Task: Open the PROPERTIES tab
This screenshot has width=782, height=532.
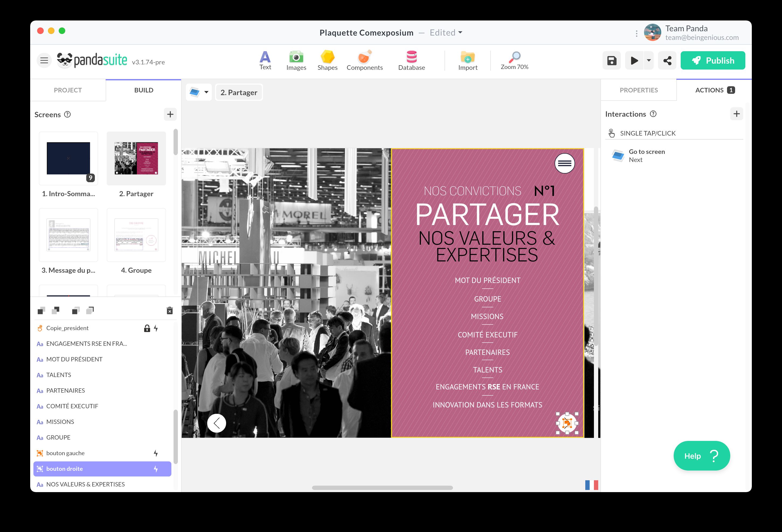Action: click(x=638, y=90)
